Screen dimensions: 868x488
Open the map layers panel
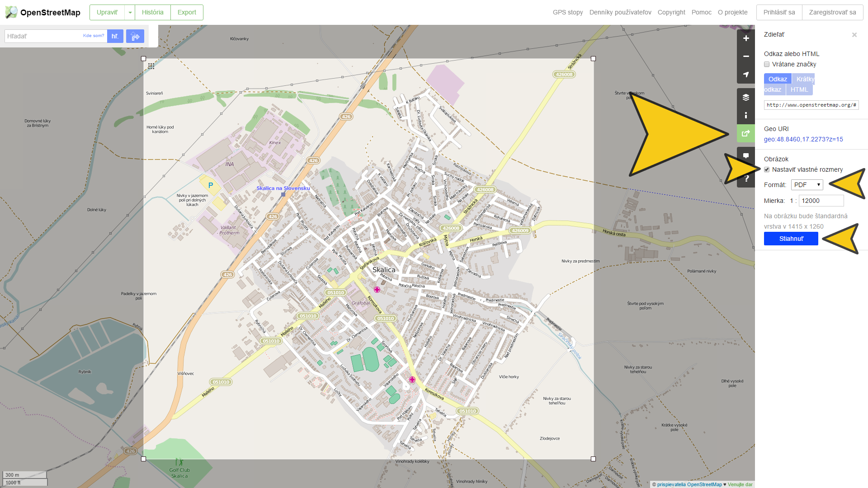pos(746,97)
